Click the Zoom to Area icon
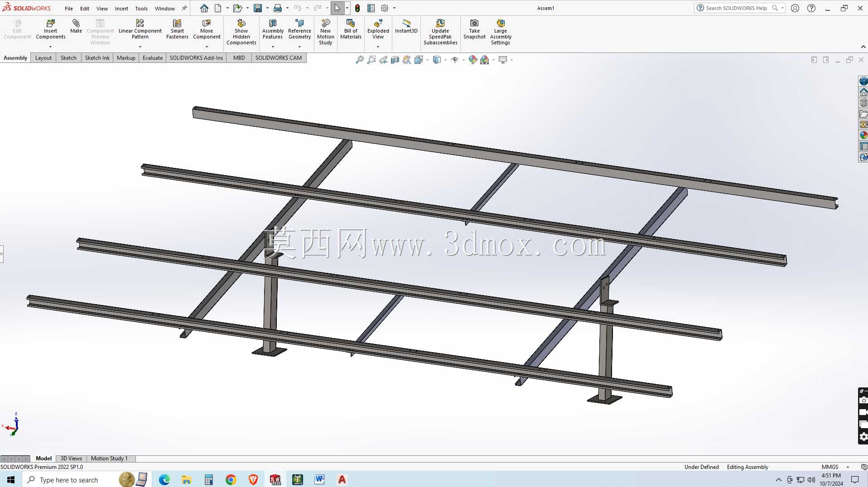Screen dimensions: 868x487 coord(371,60)
